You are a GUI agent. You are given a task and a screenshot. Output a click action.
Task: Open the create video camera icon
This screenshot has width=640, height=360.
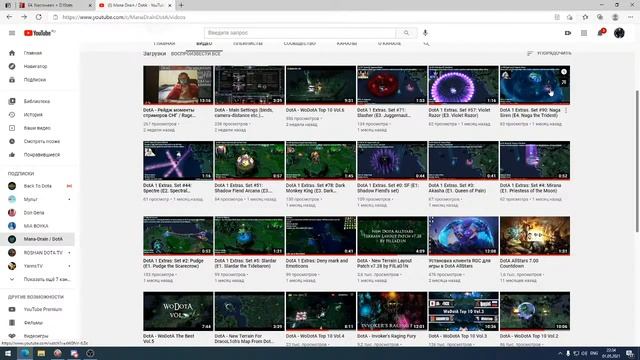click(568, 33)
